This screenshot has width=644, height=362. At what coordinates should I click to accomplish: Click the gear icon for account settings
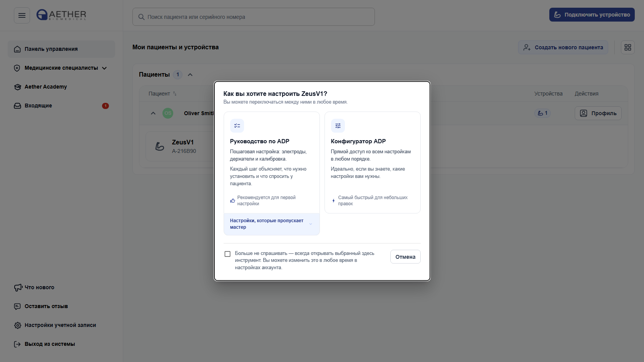pyautogui.click(x=18, y=325)
